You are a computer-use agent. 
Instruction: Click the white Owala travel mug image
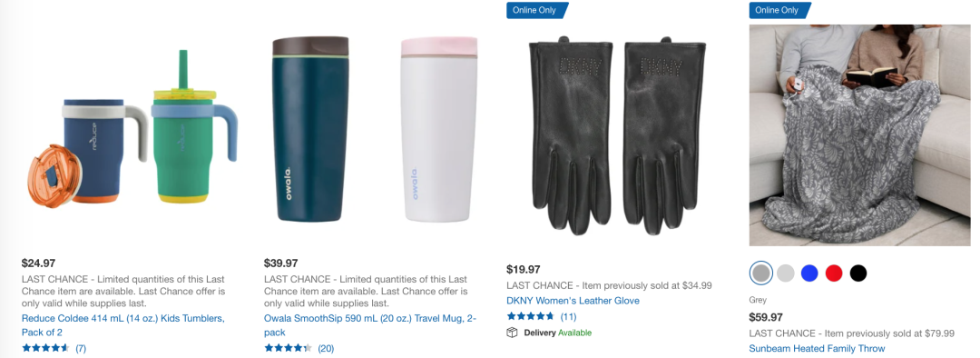[x=439, y=129]
